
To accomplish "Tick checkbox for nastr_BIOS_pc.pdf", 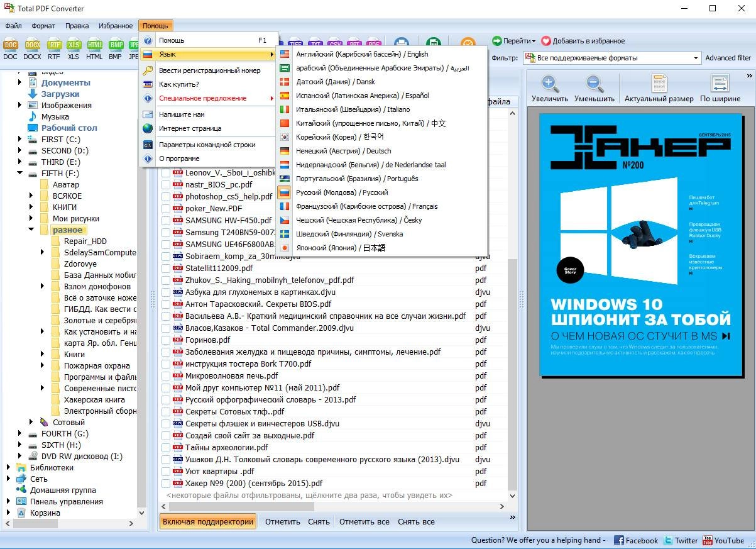I will tap(166, 185).
